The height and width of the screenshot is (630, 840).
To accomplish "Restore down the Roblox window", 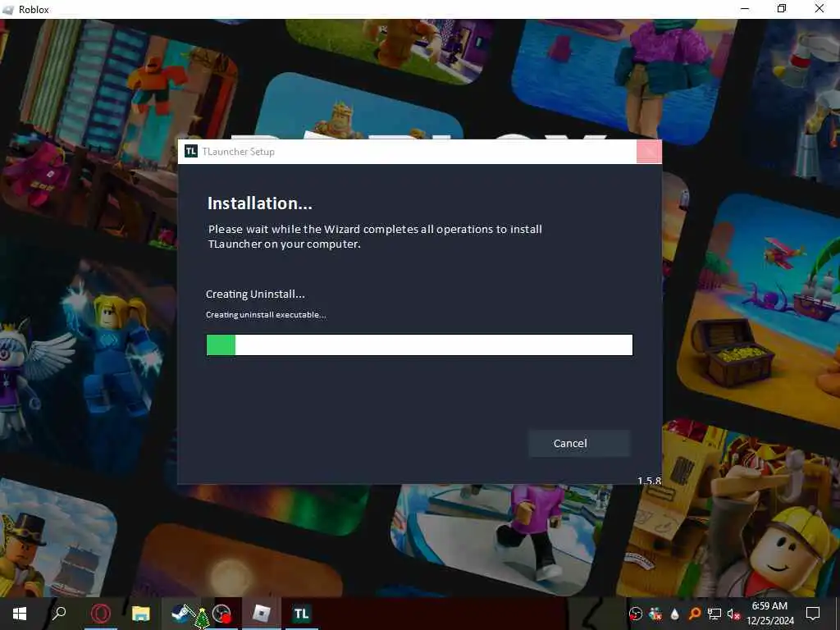I will click(782, 8).
